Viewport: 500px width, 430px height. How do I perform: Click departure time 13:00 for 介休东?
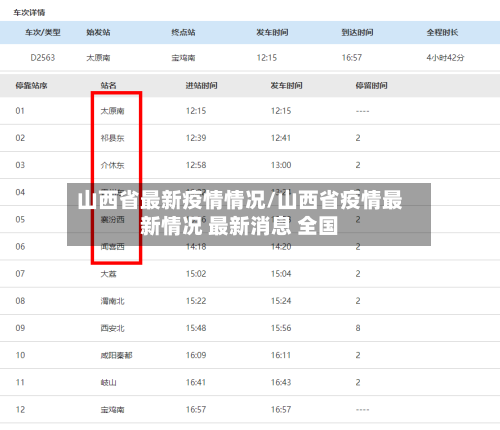(281, 165)
